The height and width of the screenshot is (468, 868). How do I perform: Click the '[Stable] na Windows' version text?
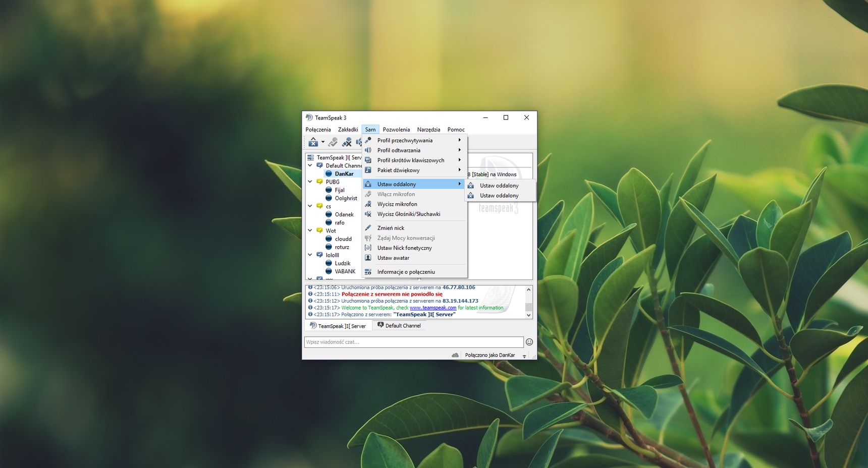(494, 174)
